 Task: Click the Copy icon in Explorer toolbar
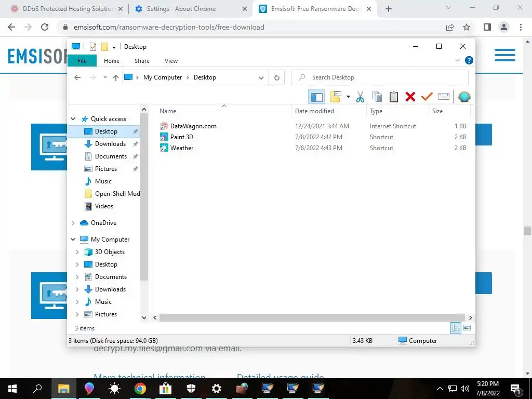click(377, 97)
